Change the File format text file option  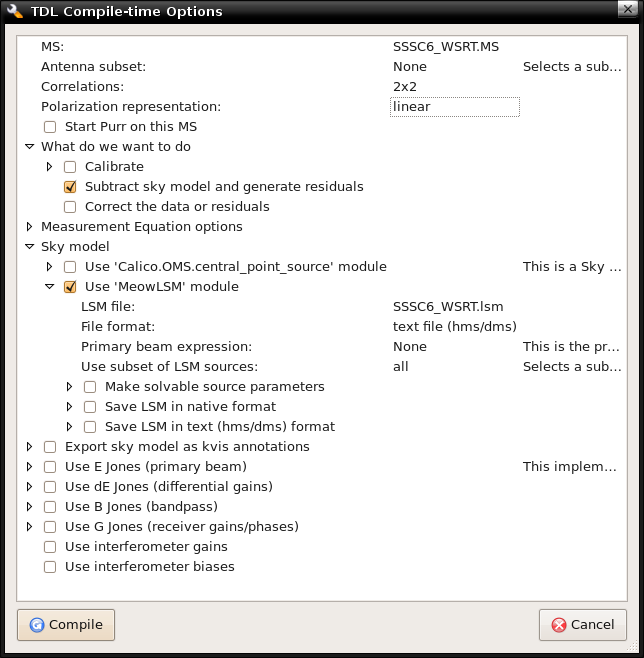(455, 326)
